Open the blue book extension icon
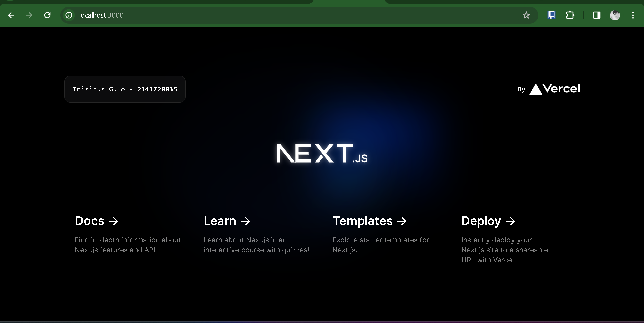 click(551, 15)
